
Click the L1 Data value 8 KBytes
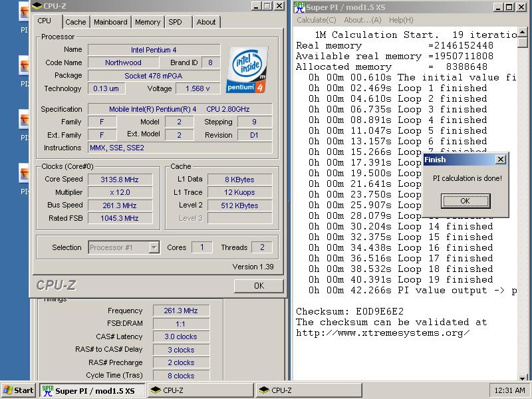coord(239,180)
